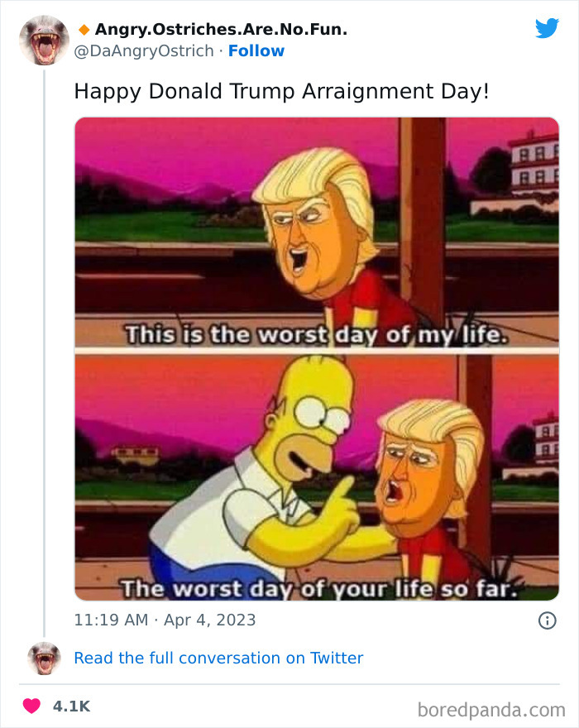This screenshot has width=579, height=728.
Task: Like the post with heart icon
Action: click(31, 706)
